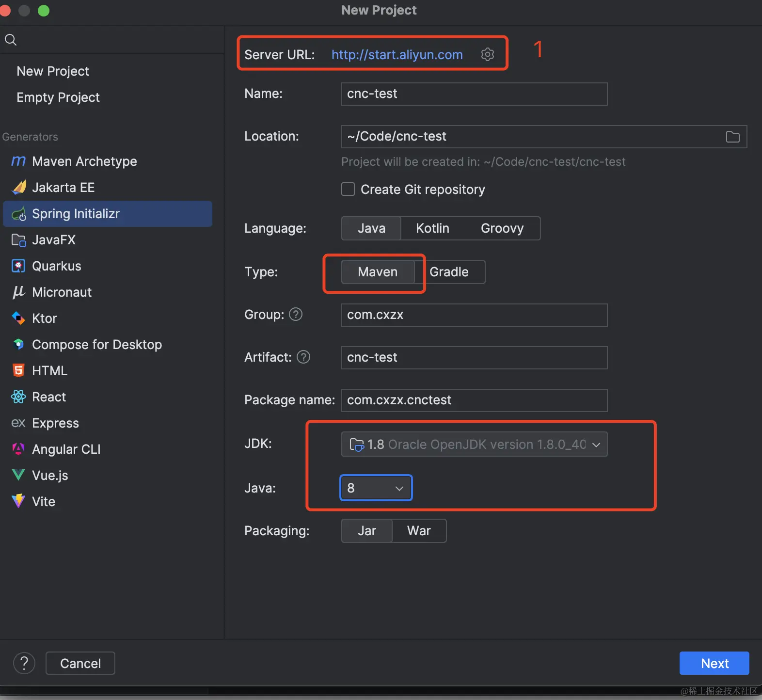The image size is (762, 700).
Task: Open Server URL settings gear
Action: 488,54
